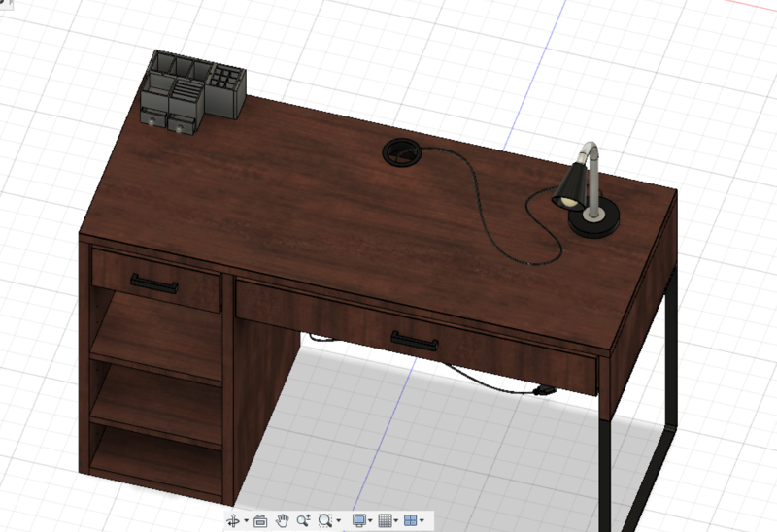
Task: Choose the Zoom Window / Fit tool
Action: pos(325,520)
